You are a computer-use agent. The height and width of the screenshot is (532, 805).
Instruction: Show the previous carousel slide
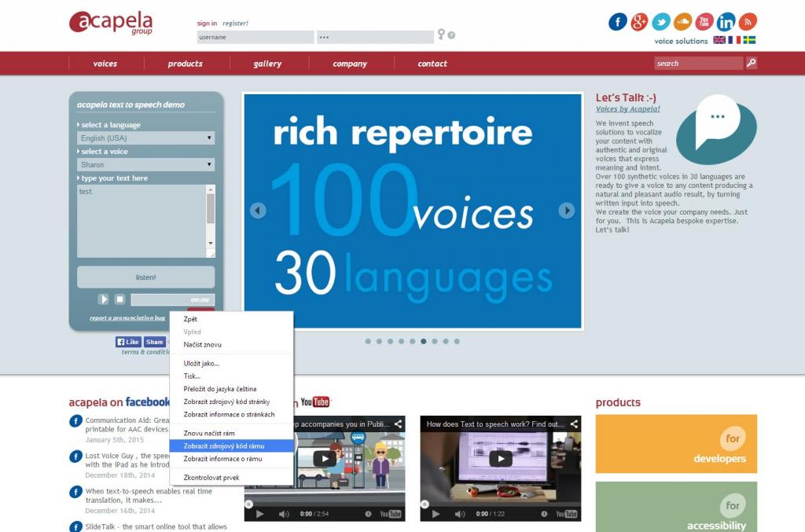tap(258, 211)
